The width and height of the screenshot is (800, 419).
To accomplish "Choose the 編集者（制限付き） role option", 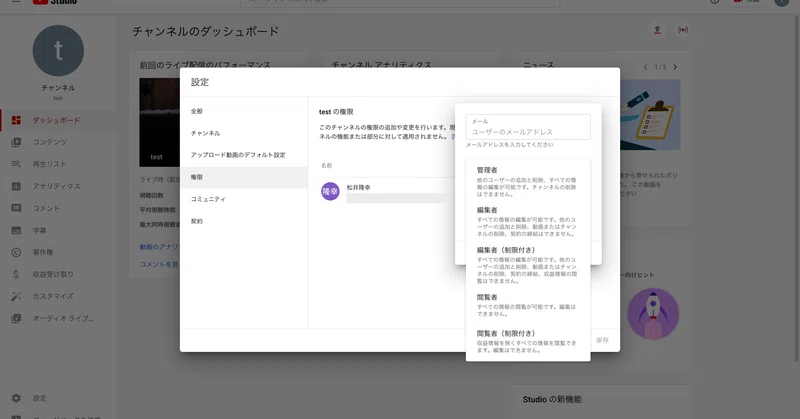I will pos(528,265).
